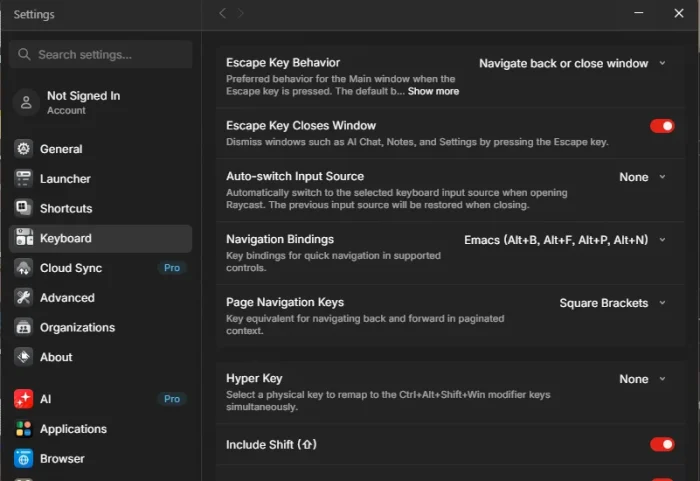
Task: Click the Hyper Key heading text
Action: [254, 378]
